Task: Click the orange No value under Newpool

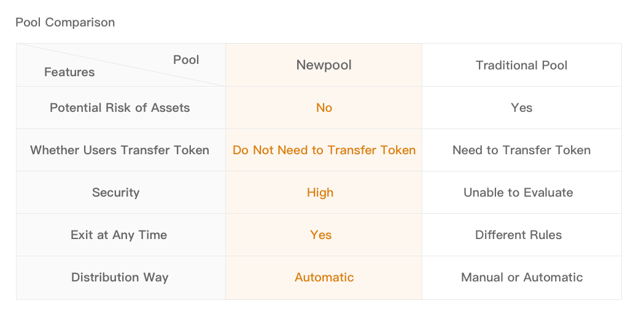Action: [324, 108]
